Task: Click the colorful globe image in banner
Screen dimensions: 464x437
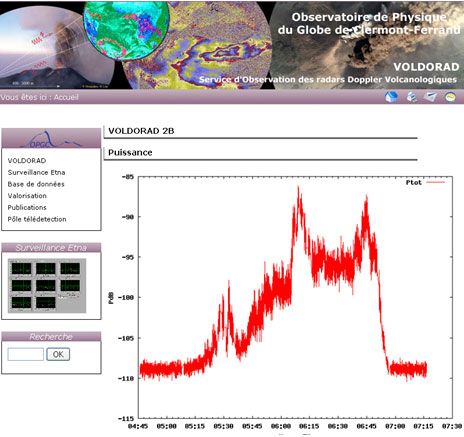Action: coord(126,31)
